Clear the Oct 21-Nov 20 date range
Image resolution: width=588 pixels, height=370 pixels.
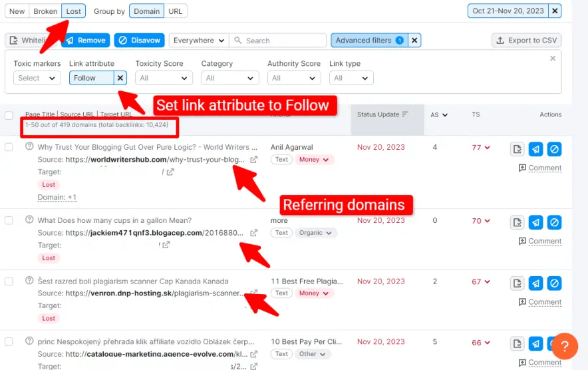(x=555, y=11)
